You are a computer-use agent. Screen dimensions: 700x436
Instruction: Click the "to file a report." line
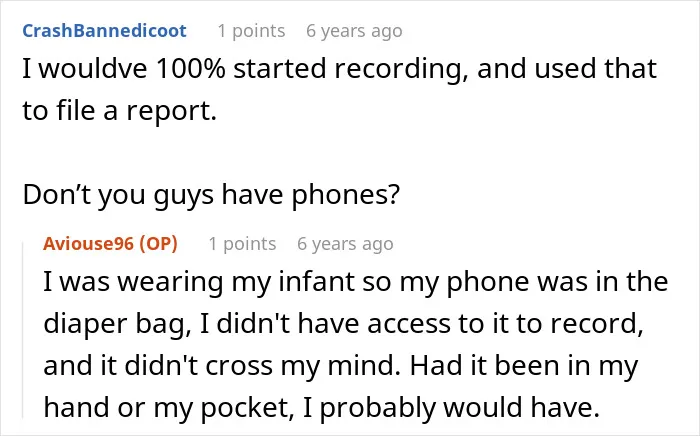(x=120, y=111)
